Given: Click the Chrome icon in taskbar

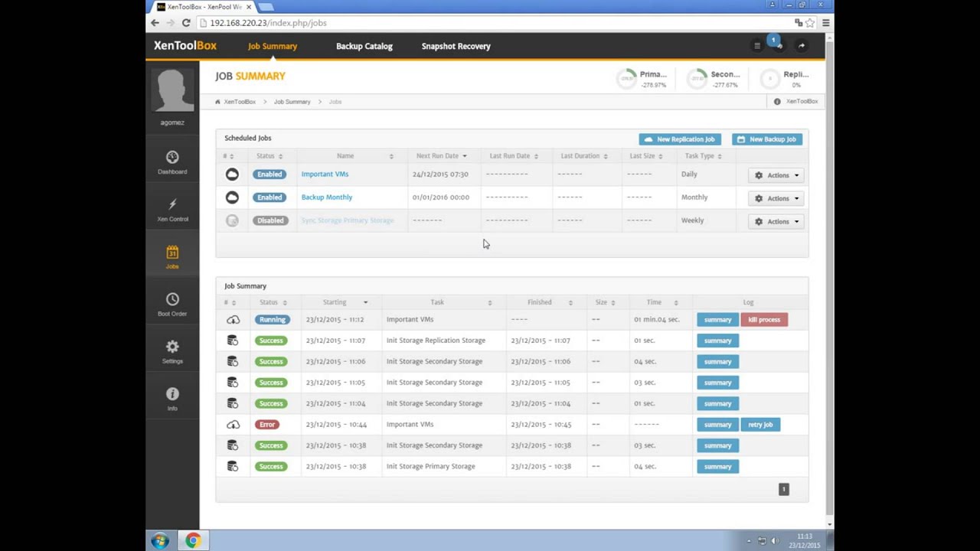Looking at the screenshot, I should (x=193, y=541).
